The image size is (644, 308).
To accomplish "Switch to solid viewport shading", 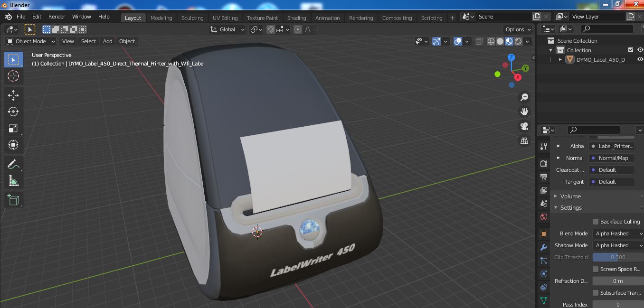I will 500,41.
